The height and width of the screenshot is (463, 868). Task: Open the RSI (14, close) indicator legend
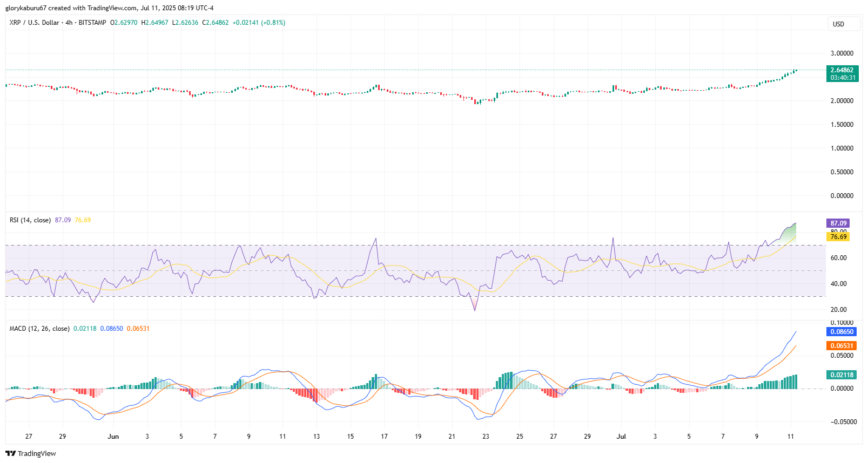tap(30, 220)
